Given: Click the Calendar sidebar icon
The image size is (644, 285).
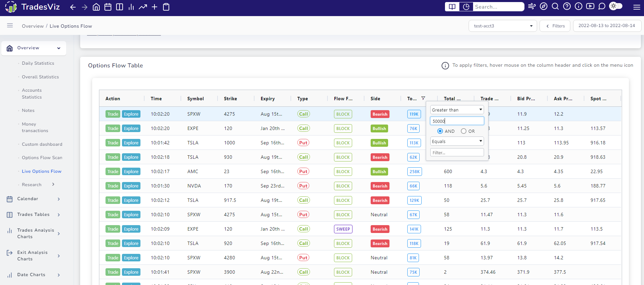Looking at the screenshot, I should [x=10, y=199].
